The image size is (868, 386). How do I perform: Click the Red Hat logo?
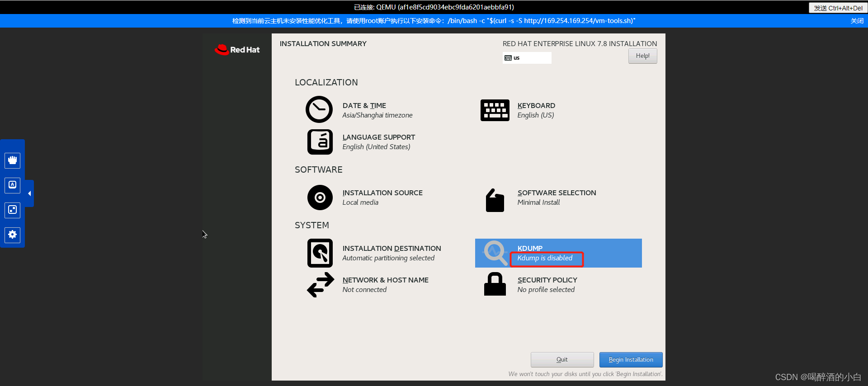point(237,50)
